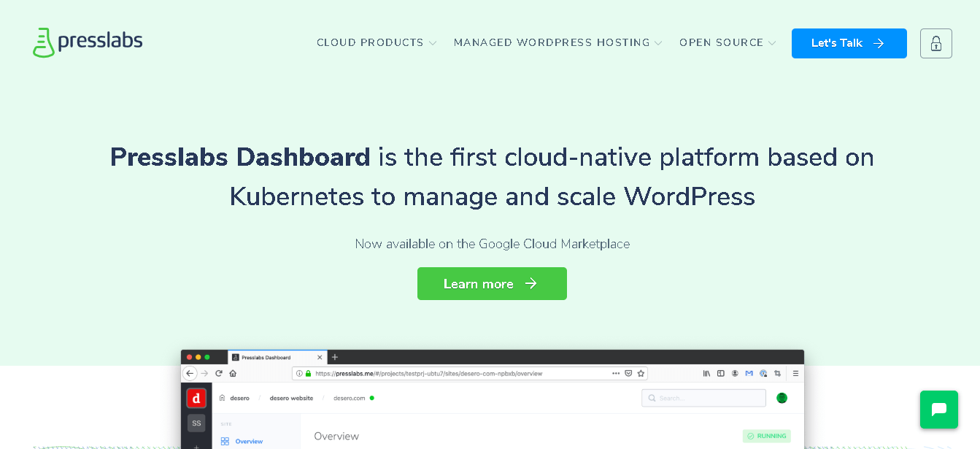Expand the Cloud Products menu

coord(377,43)
